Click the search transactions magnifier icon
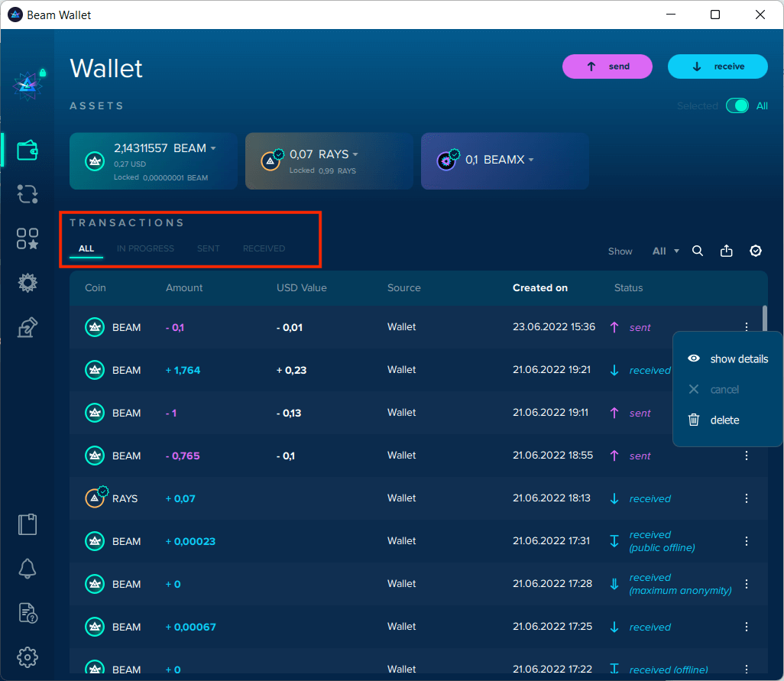 [x=698, y=251]
